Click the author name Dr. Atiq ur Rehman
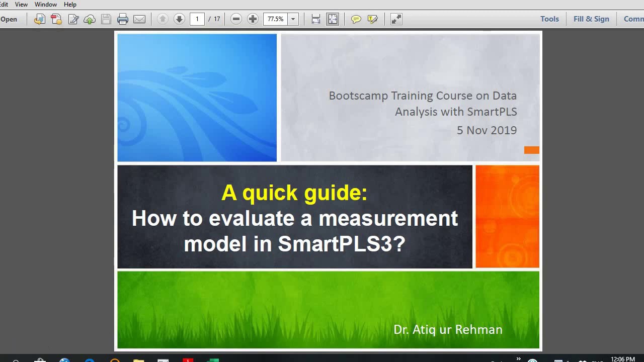Screen dimensions: 644x362 coord(448,330)
